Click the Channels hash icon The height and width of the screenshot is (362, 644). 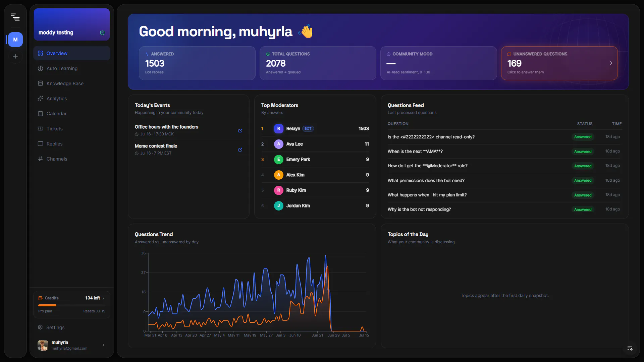(40, 159)
